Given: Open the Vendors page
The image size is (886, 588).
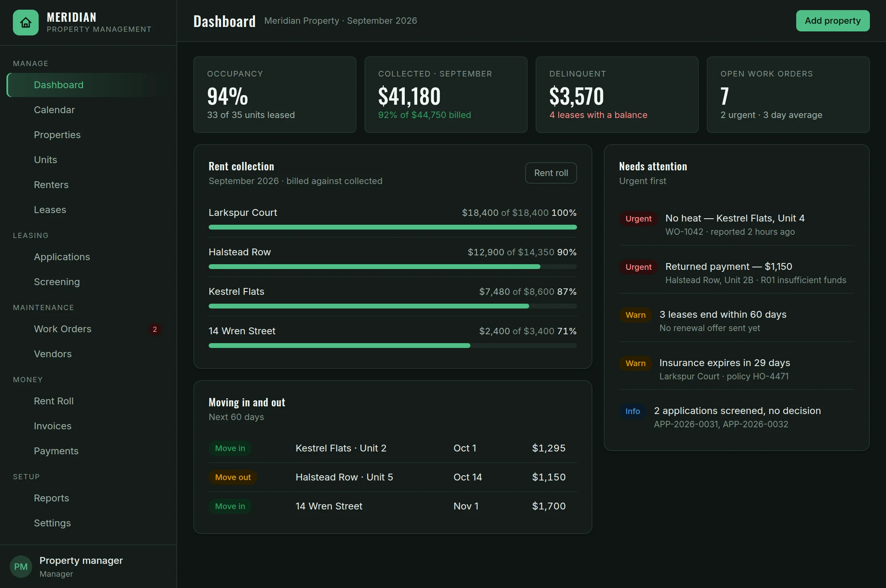Looking at the screenshot, I should [x=88, y=354].
